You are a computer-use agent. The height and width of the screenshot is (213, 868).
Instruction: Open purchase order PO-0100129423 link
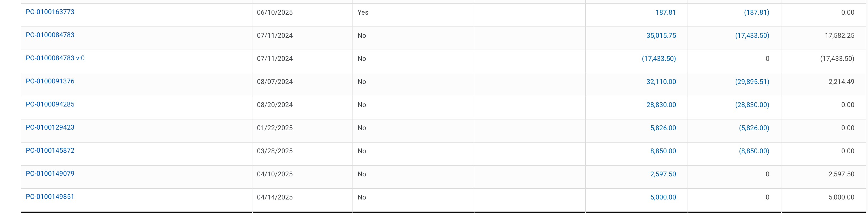click(50, 128)
